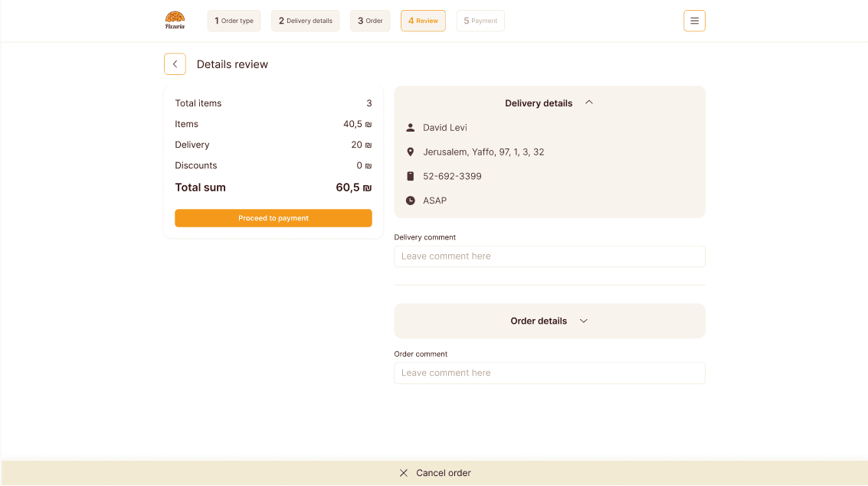Go to step 2 Delivery details
This screenshot has width=868, height=486.
pos(306,21)
